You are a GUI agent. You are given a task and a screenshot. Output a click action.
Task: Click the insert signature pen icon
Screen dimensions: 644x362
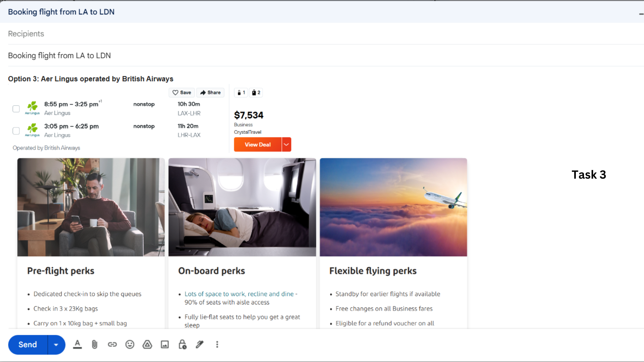click(200, 344)
